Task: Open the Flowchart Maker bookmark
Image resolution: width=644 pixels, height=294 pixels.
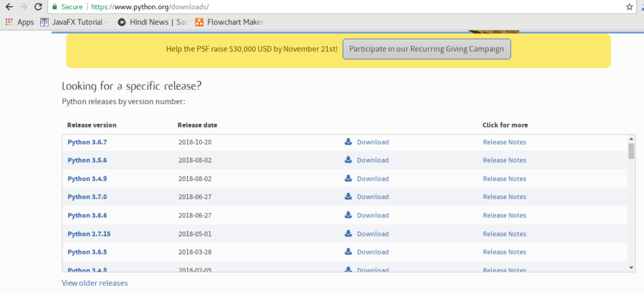Action: tap(230, 22)
